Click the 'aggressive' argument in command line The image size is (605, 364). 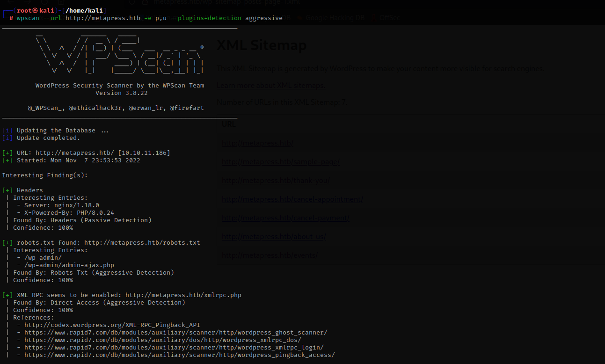264,18
